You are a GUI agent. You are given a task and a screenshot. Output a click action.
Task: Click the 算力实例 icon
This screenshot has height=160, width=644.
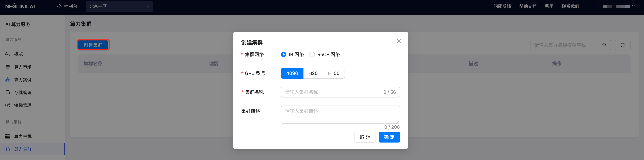[8, 79]
